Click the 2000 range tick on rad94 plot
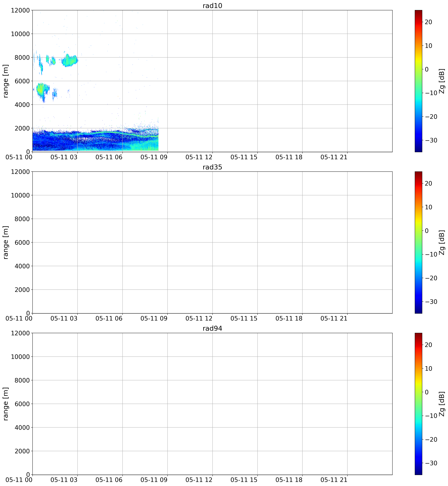Image resolution: width=448 pixels, height=486 pixels. click(22, 451)
